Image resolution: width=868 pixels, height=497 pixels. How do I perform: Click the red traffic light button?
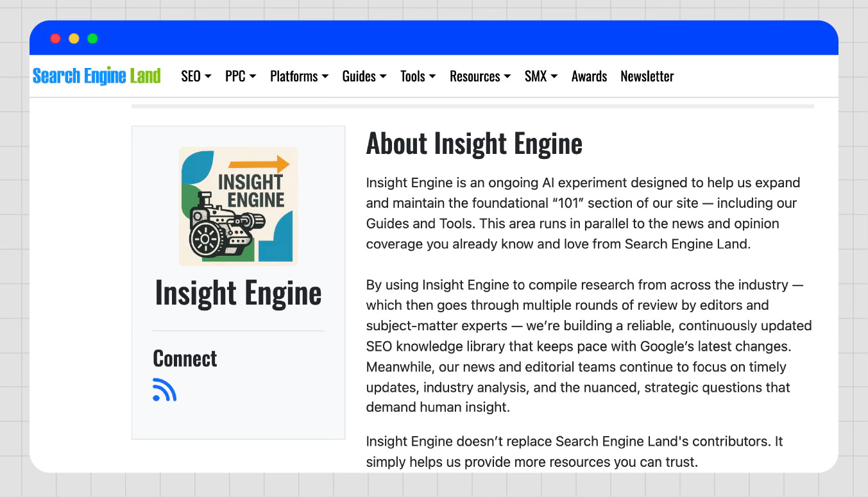(x=55, y=38)
